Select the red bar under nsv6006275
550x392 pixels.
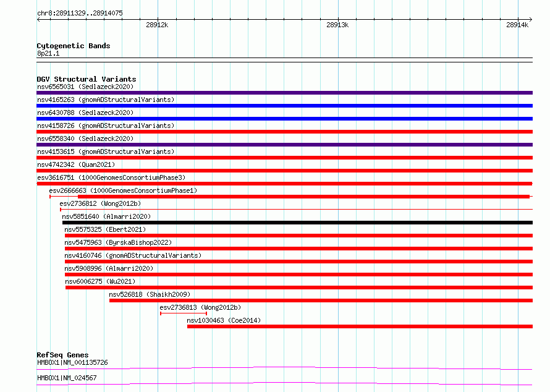coord(299,288)
